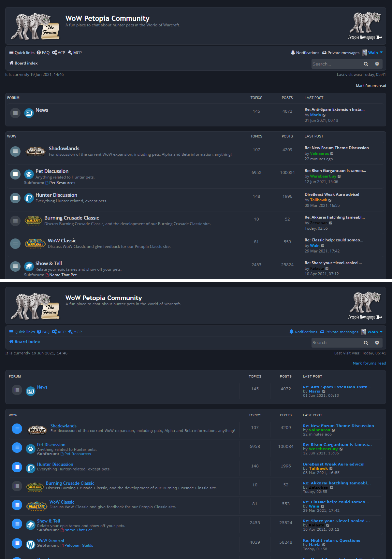Open Burning Crusade Classic title, upper page

pyautogui.click(x=72, y=218)
